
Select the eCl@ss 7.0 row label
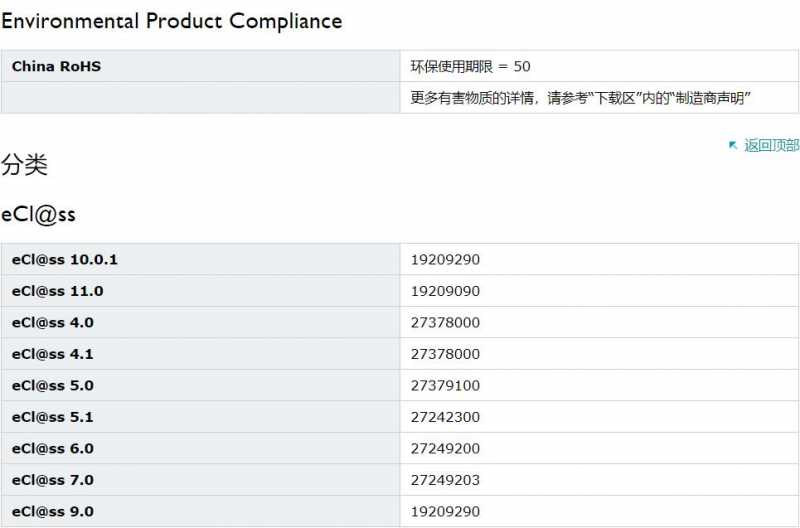click(53, 480)
